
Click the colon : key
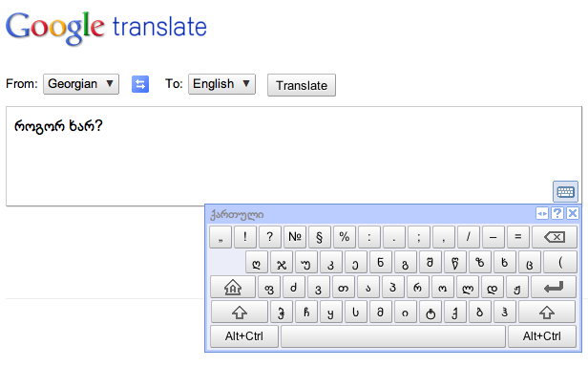tap(369, 237)
